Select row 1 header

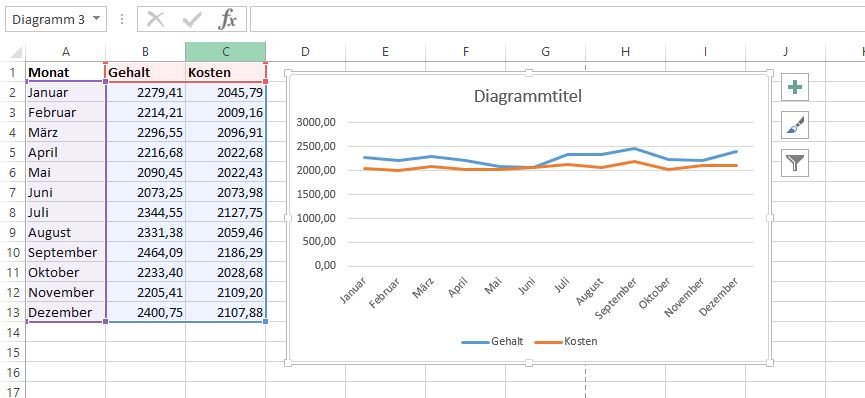tap(13, 72)
